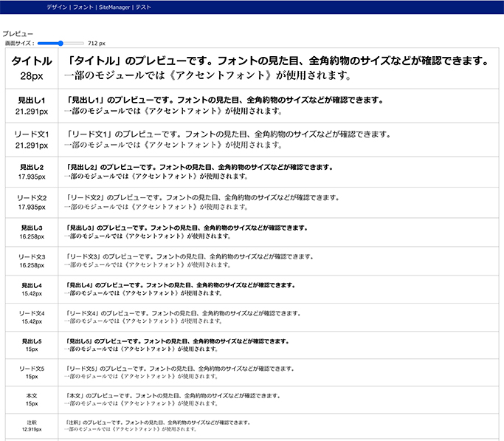504x441 pixels.
Task: Click the リード文4 row label
Action: point(32,313)
